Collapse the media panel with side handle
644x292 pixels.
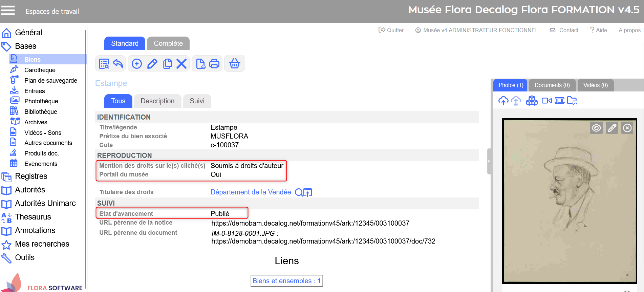click(489, 161)
